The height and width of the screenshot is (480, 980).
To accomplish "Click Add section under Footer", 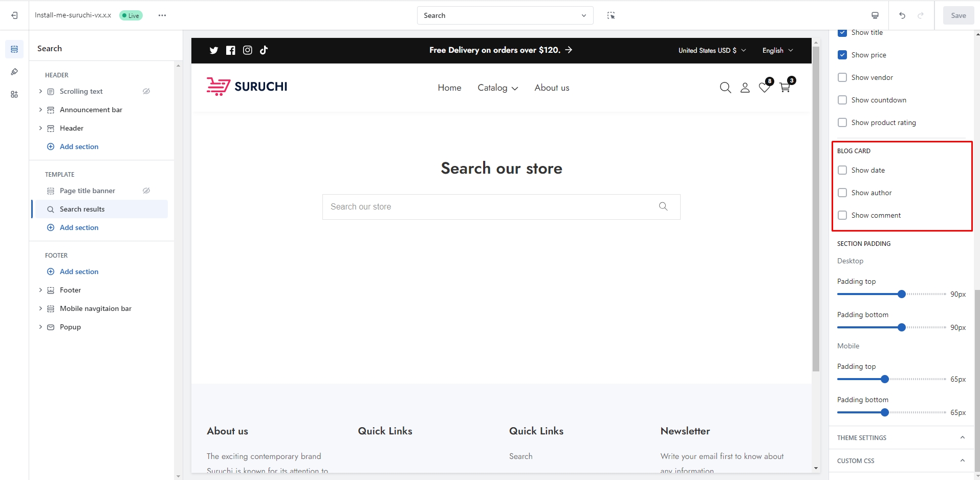I will tap(79, 272).
